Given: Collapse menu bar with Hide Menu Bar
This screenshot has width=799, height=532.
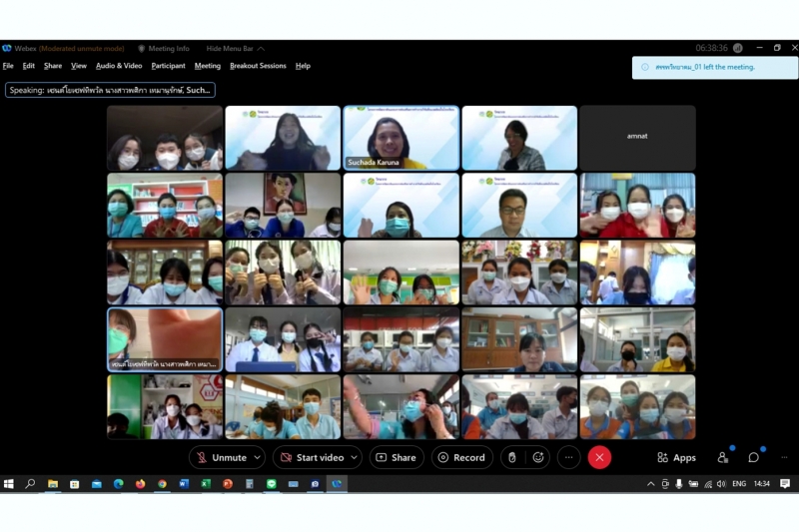Looking at the screenshot, I should [236, 48].
